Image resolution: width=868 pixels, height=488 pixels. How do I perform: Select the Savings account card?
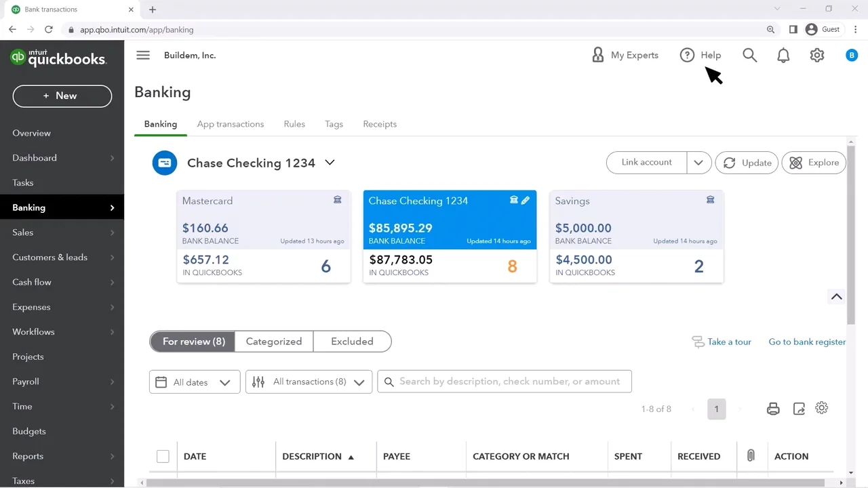(x=637, y=237)
